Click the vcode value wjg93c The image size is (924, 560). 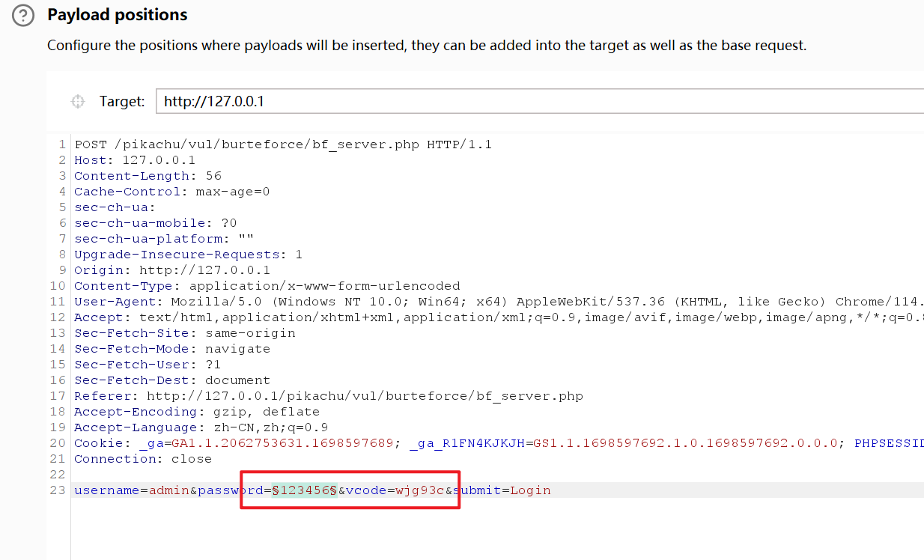tap(421, 490)
